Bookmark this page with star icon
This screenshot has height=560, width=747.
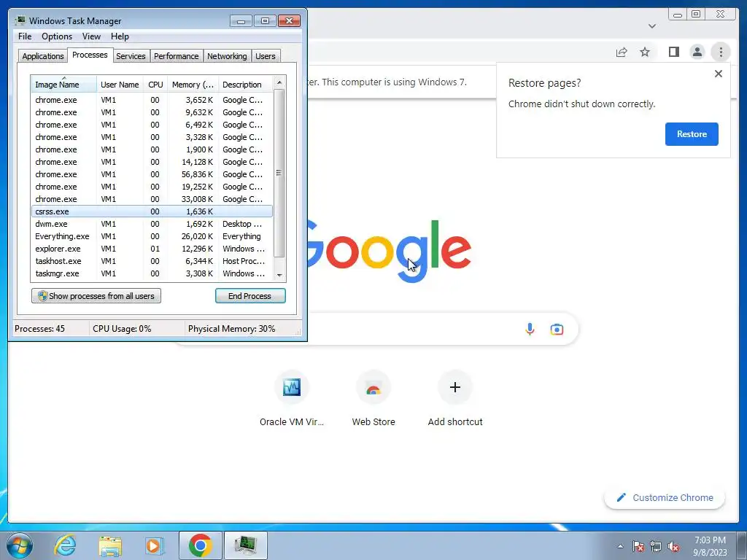click(x=645, y=52)
